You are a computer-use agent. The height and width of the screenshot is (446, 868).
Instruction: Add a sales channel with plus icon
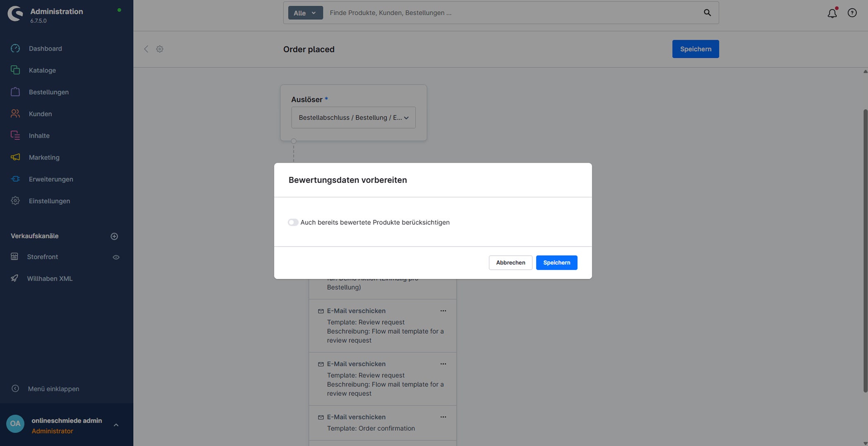pyautogui.click(x=114, y=236)
